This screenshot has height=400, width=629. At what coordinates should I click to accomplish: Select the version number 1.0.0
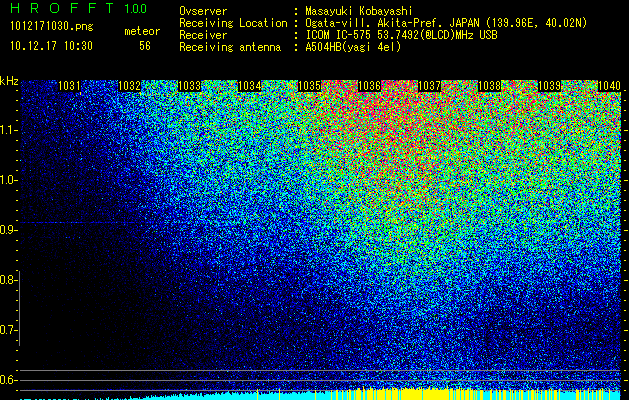click(136, 8)
